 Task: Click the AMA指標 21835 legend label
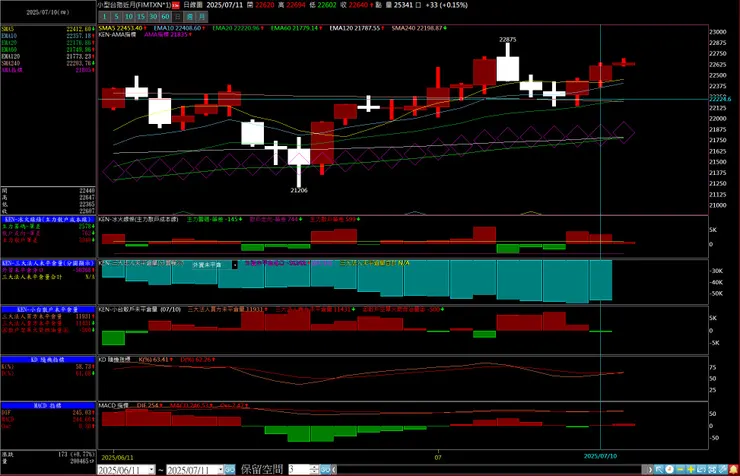click(168, 34)
